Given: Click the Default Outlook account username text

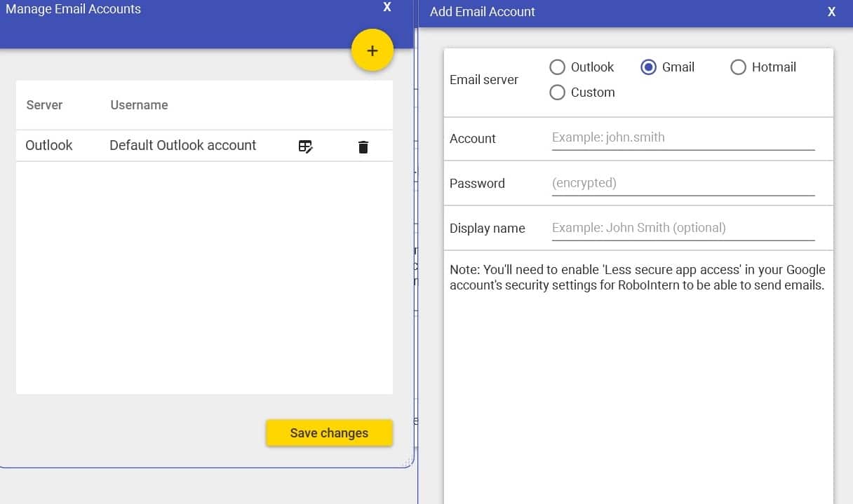Looking at the screenshot, I should coord(182,146).
